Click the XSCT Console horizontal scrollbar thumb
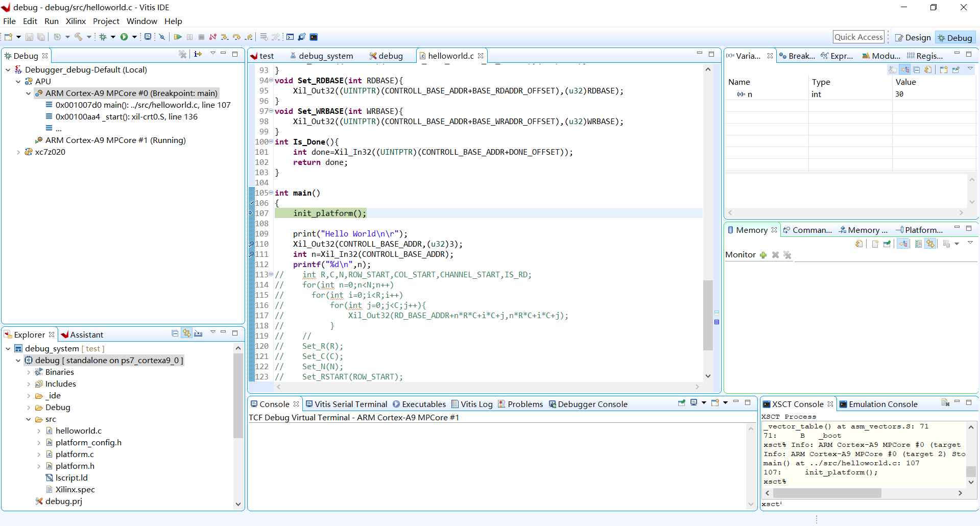 point(827,493)
